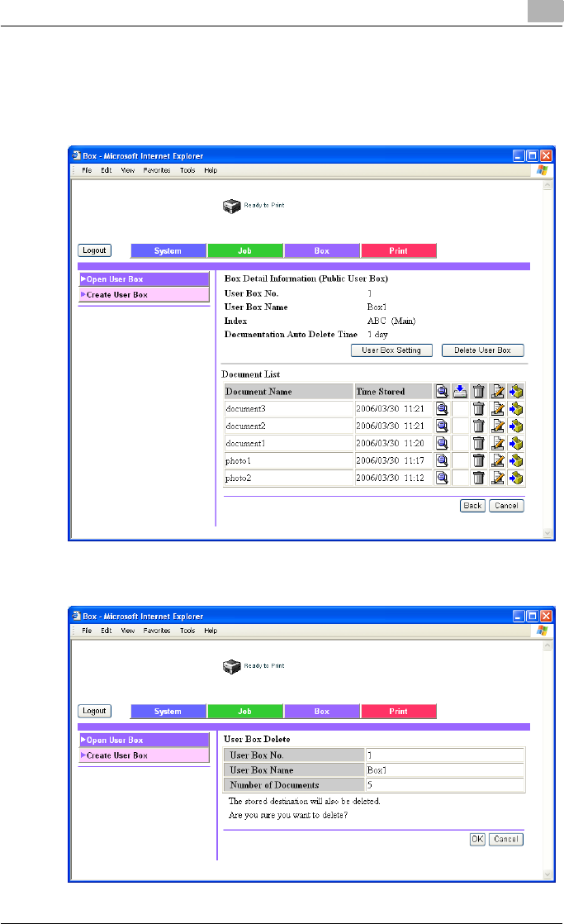
Task: Confirm deletion with the OK button
Action: tap(477, 839)
